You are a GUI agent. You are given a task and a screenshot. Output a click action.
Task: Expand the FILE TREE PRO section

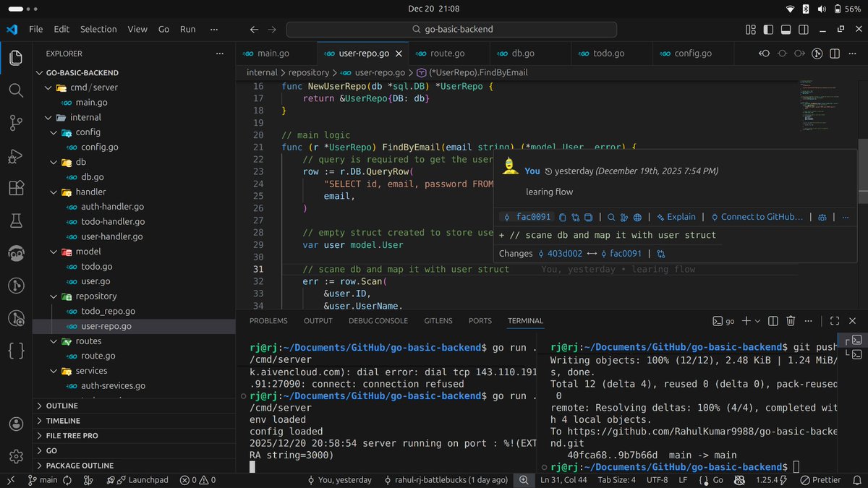pos(134,436)
